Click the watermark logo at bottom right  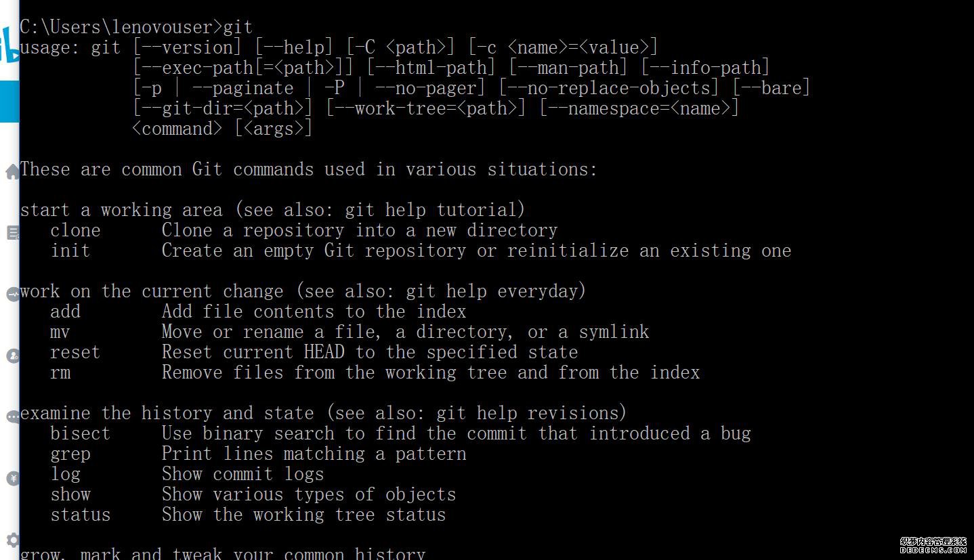click(x=932, y=545)
